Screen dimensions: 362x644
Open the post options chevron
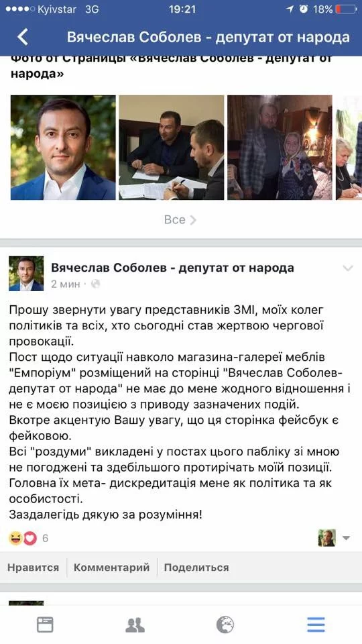348,268
